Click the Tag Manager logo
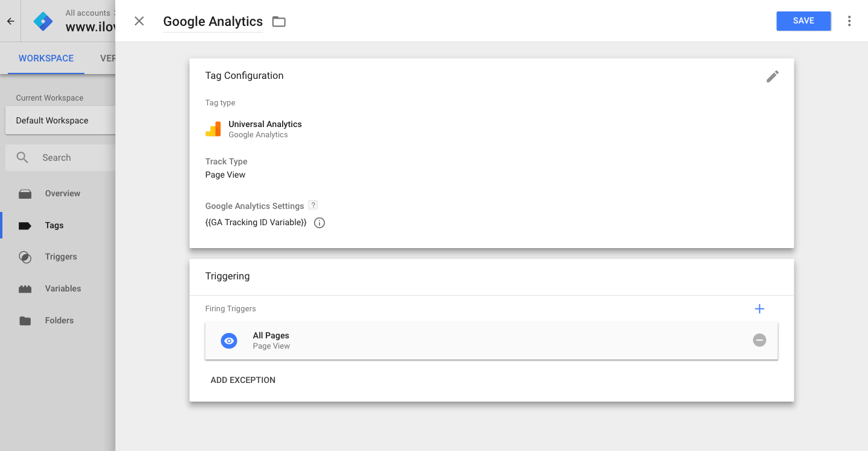Image resolution: width=868 pixels, height=451 pixels. 43,21
